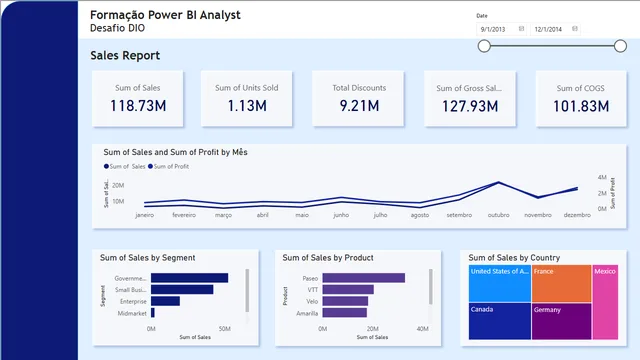Viewport: 640px width, 360px height.
Task: Click the Sum of Sales by Country title
Action: tap(514, 258)
